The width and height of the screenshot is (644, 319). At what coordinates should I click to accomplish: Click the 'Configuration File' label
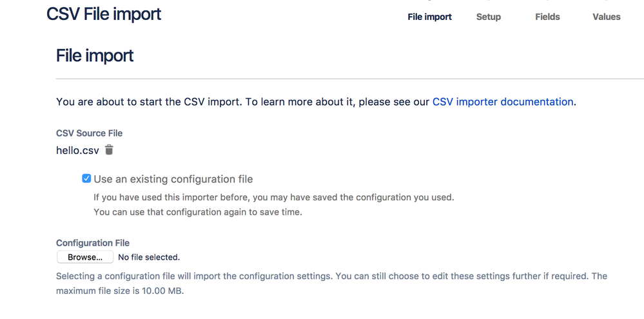93,243
